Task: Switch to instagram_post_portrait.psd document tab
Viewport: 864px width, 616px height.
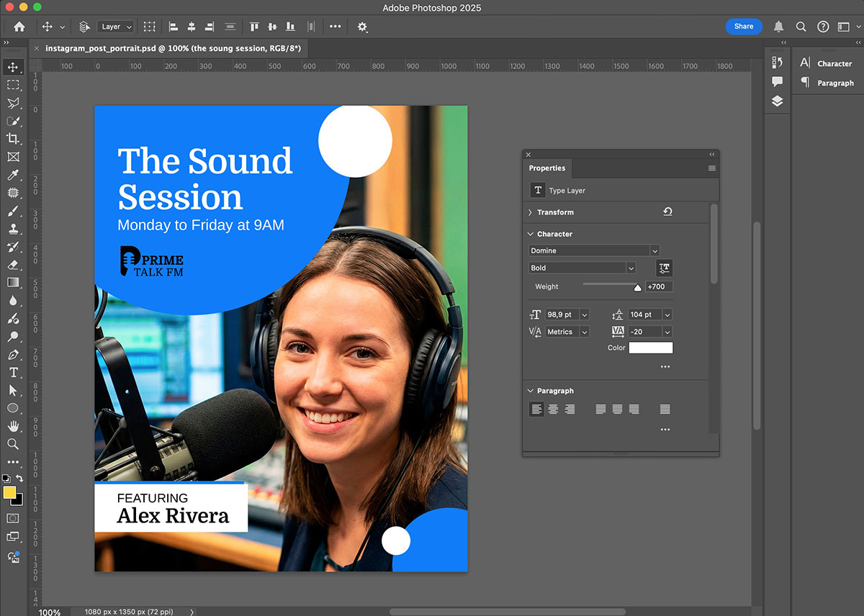Action: [173, 48]
